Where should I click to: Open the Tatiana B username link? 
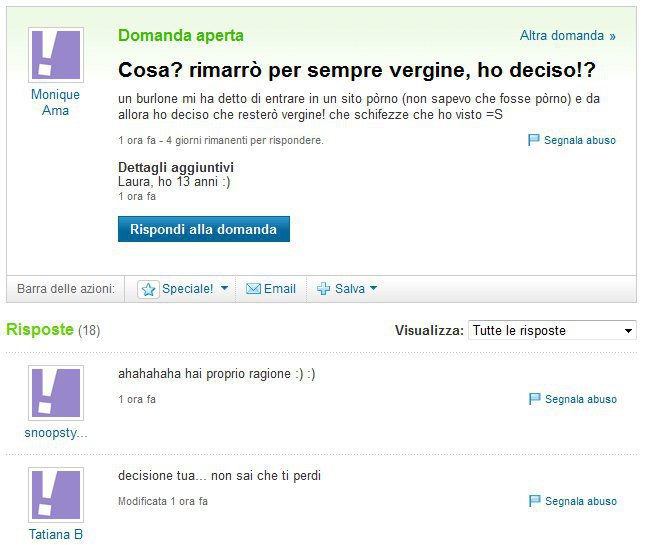tap(56, 534)
